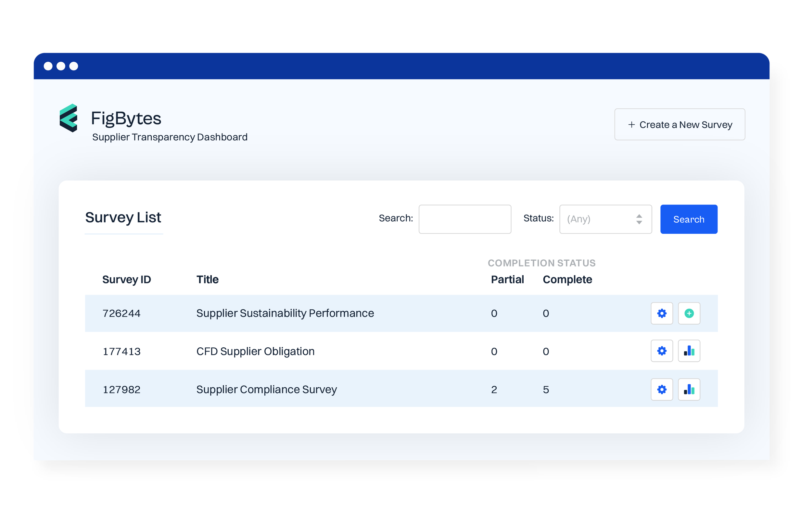This screenshot has height=522, width=812.
Task: Focus the Search text input field
Action: (464, 219)
